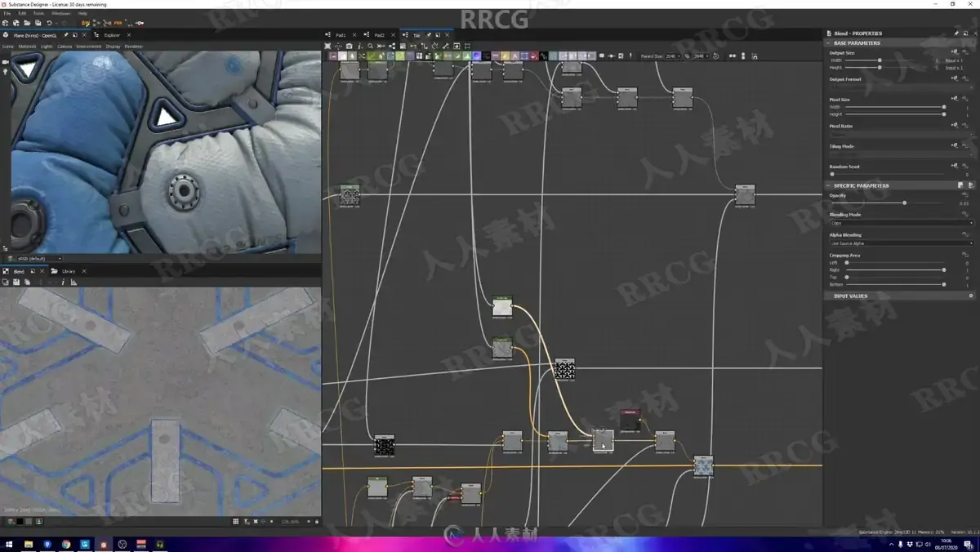Open the Environment menu in 3D view

[x=89, y=47]
